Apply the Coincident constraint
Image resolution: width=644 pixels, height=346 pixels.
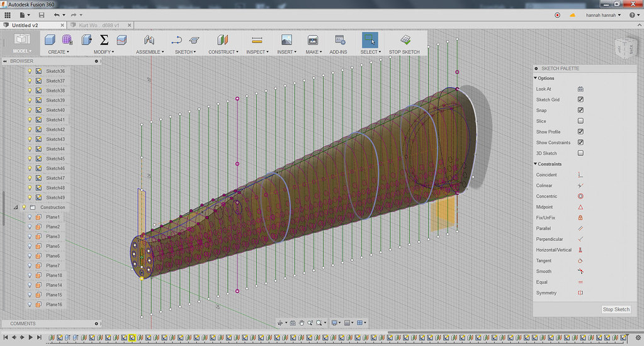(580, 175)
